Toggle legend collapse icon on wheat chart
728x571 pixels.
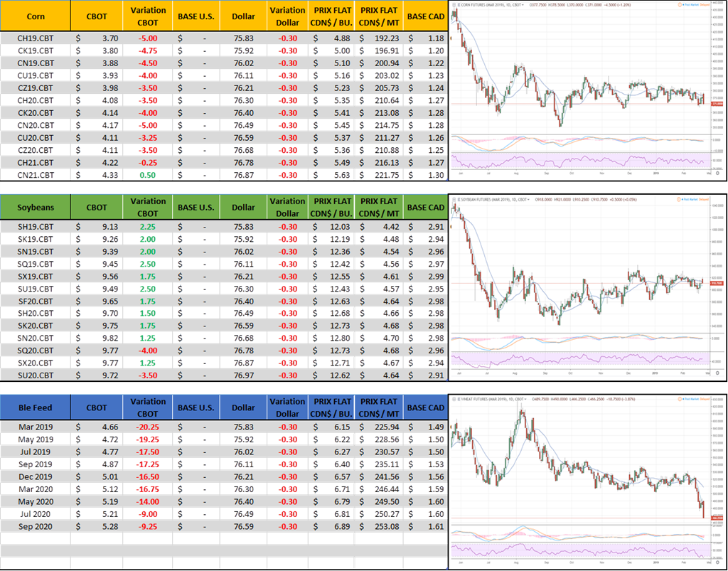(x=453, y=399)
